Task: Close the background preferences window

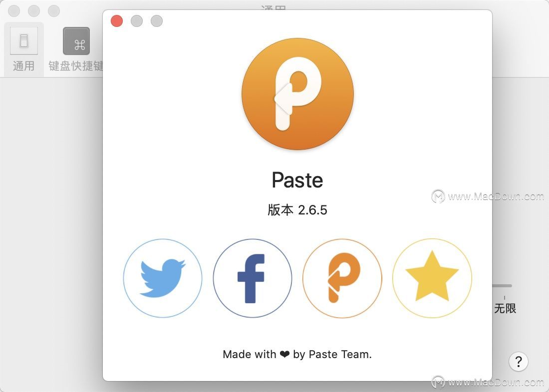Action: coord(14,11)
